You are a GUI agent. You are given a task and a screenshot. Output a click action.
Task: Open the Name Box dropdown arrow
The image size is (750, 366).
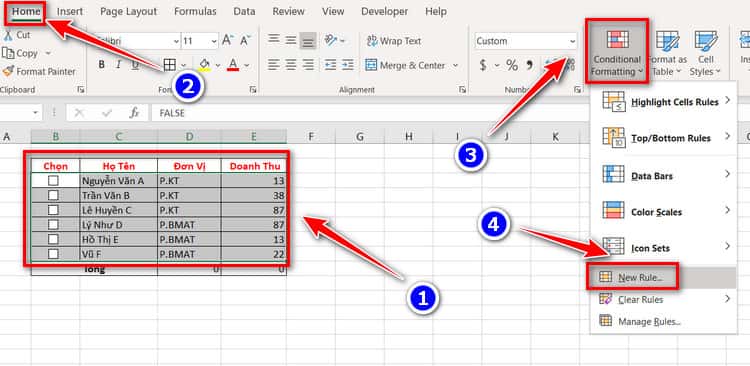pyautogui.click(x=35, y=113)
